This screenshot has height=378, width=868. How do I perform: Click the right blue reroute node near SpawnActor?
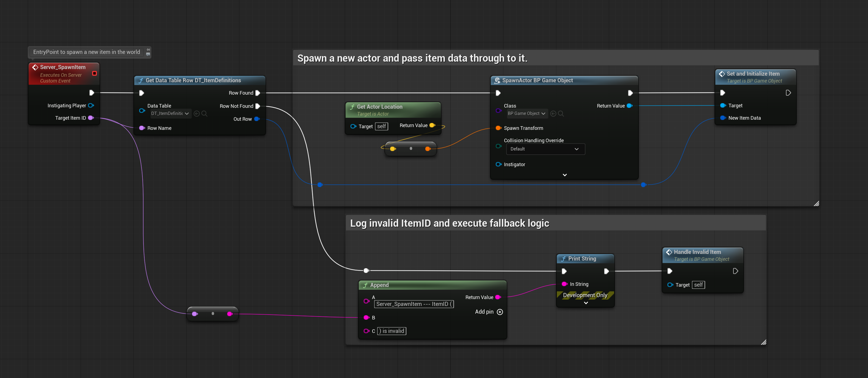[x=644, y=185]
